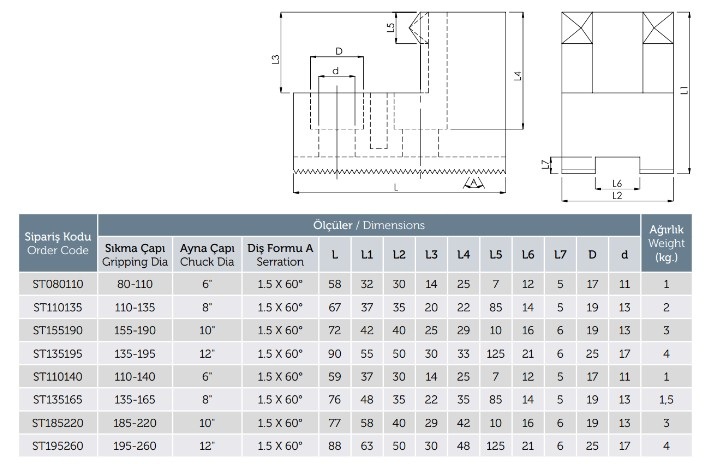This screenshot has height=464, width=706.
Task: Click the 1,5 weight value cell
Action: [x=666, y=400]
